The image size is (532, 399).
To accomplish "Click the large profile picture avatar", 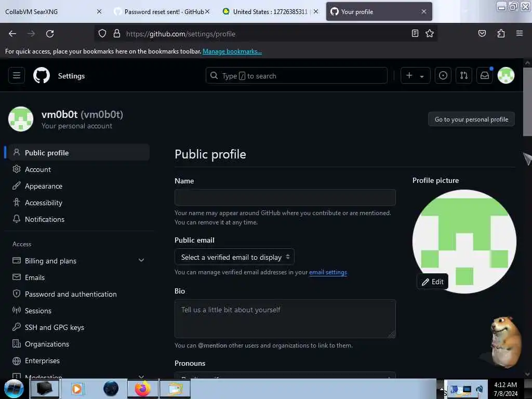I will pyautogui.click(x=464, y=242).
